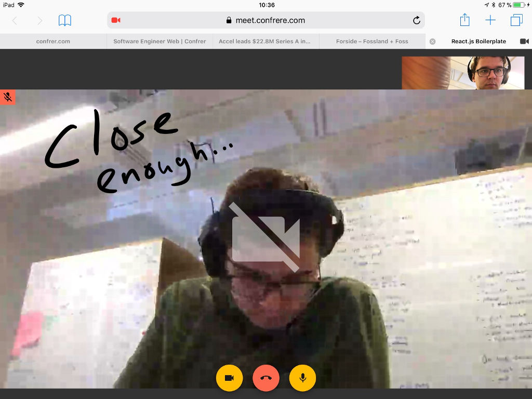Select the React.js Boilerplate tab
The height and width of the screenshot is (399, 532).
click(x=478, y=42)
